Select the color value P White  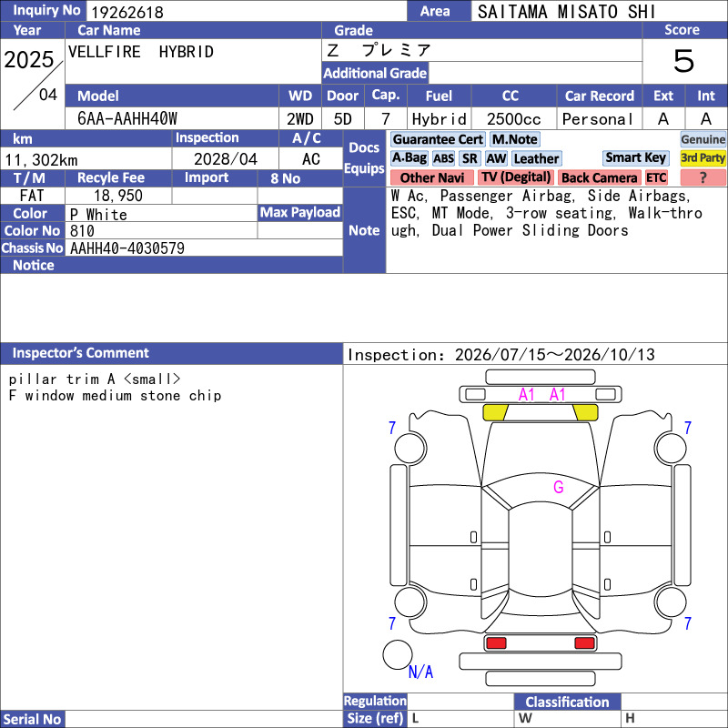(98, 215)
